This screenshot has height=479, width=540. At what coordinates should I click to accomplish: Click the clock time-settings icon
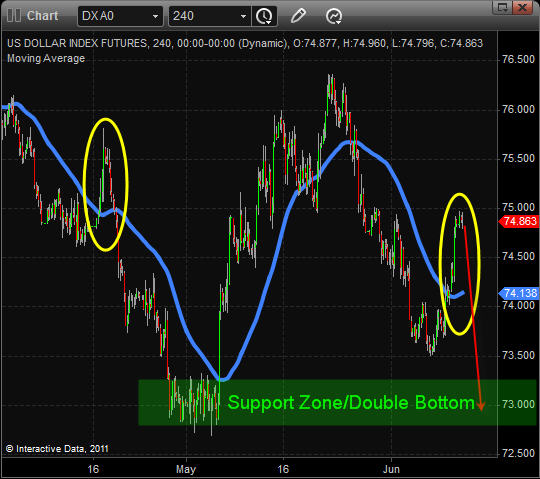point(264,16)
